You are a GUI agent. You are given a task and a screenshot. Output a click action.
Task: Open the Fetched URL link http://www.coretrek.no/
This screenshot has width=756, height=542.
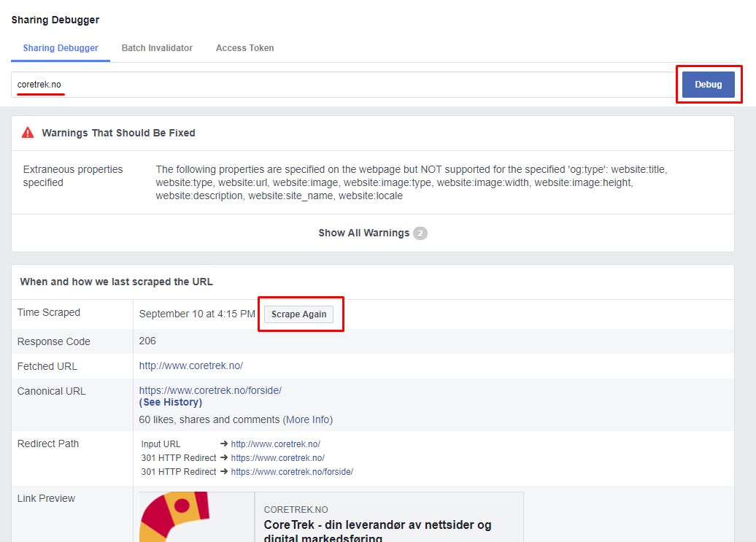pyautogui.click(x=191, y=365)
